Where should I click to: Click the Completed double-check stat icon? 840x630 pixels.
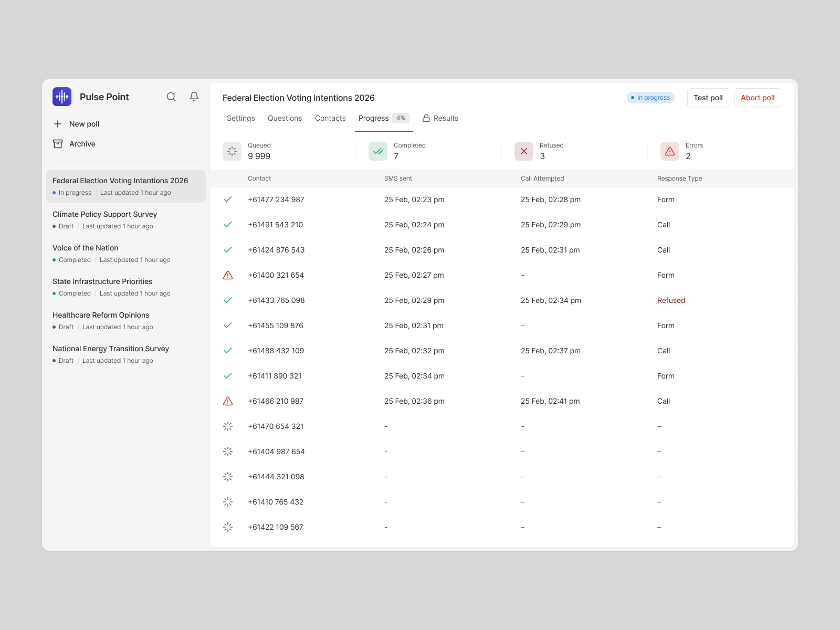[378, 151]
